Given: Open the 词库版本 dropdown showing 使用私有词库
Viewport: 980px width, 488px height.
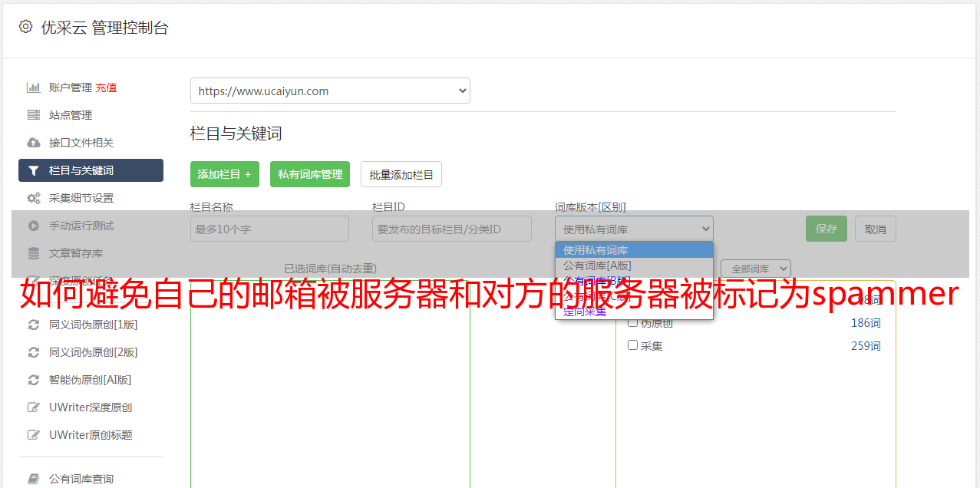Looking at the screenshot, I should click(634, 229).
